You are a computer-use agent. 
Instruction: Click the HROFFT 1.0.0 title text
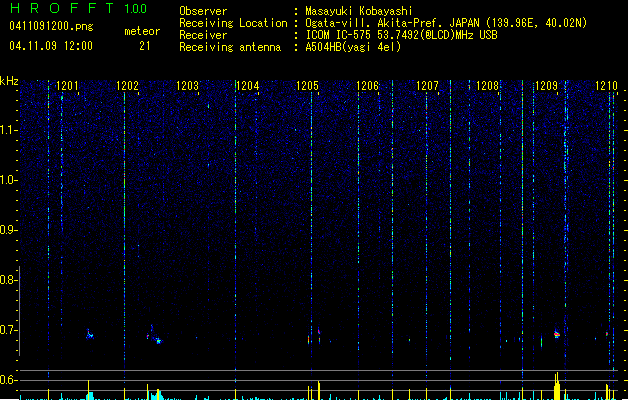pos(79,8)
